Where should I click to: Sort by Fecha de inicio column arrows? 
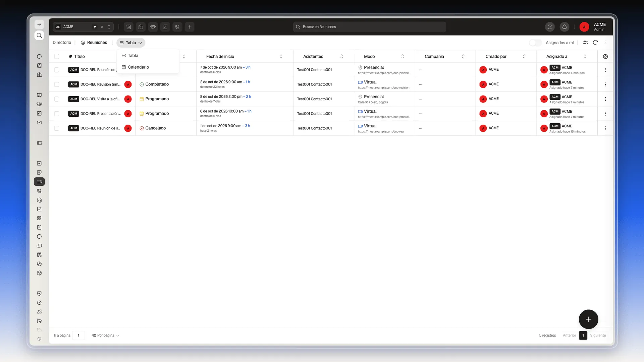(281, 56)
